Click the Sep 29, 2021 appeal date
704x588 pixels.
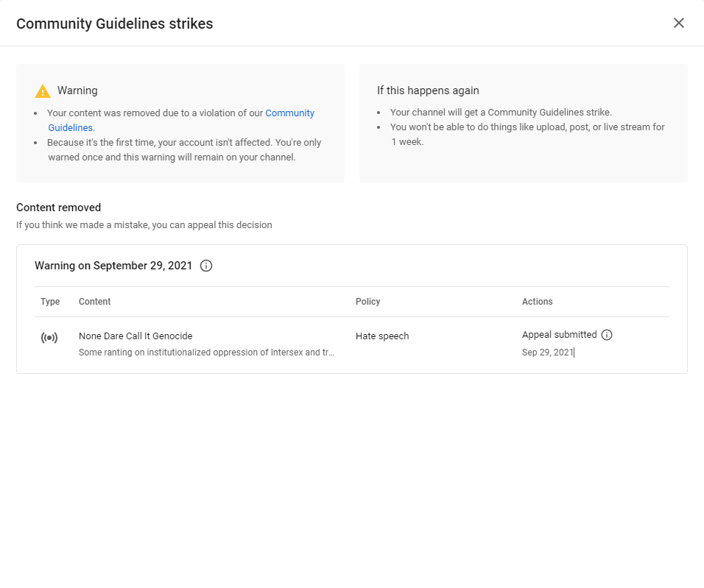[x=547, y=353]
